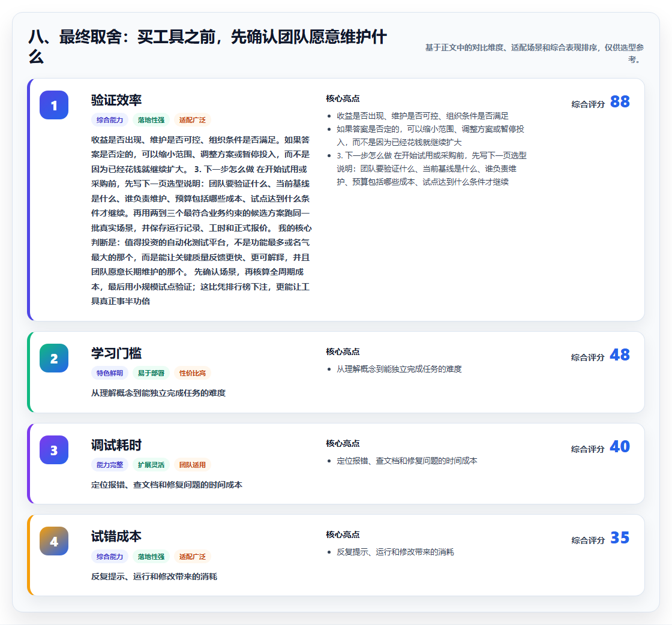Click the rank 3 number badge
This screenshot has height=625, width=672.
(54, 450)
